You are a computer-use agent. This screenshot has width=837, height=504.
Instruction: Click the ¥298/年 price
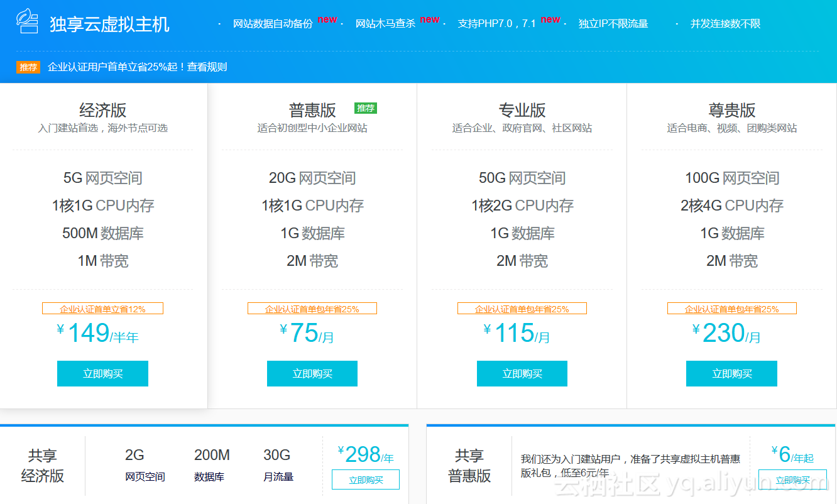pos(366,454)
